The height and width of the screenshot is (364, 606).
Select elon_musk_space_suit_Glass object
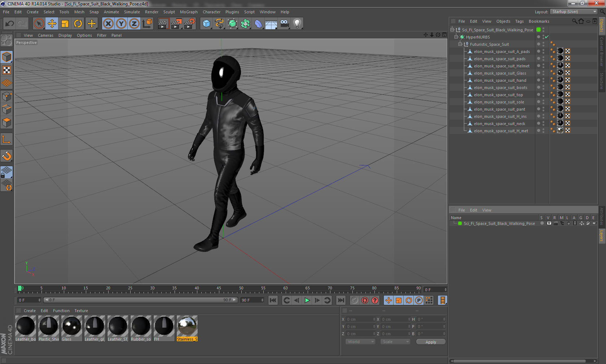pyautogui.click(x=500, y=73)
